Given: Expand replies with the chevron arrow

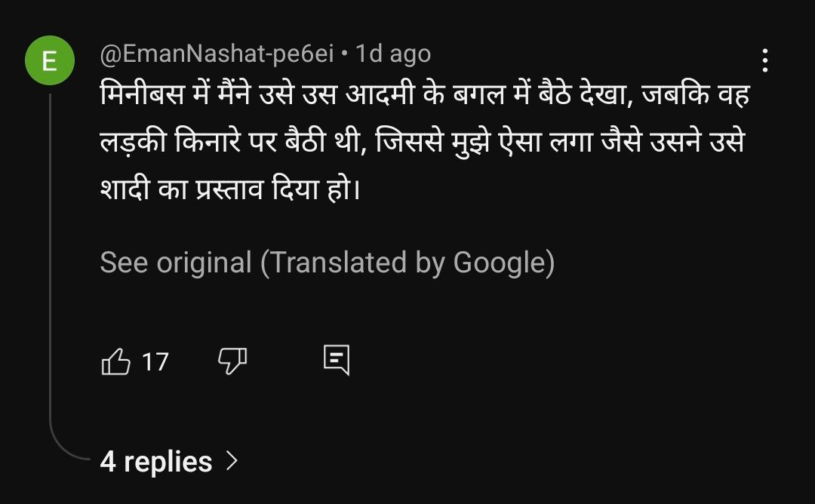Looking at the screenshot, I should coord(232,460).
